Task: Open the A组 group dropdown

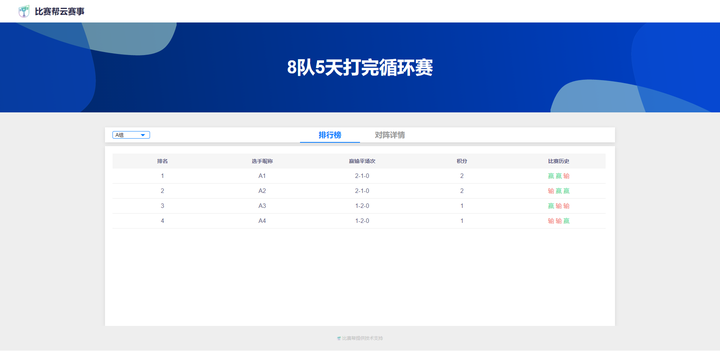Action: click(x=131, y=135)
